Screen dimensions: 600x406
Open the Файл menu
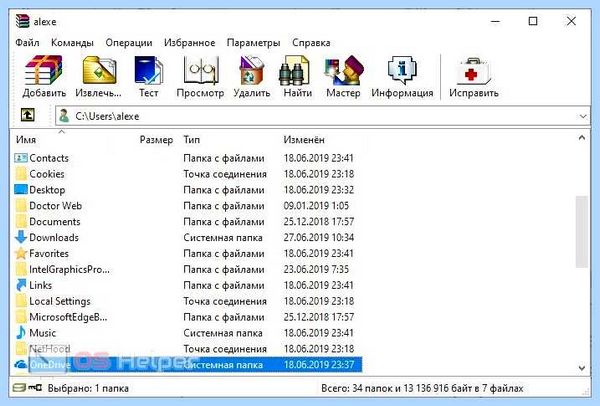[x=27, y=42]
